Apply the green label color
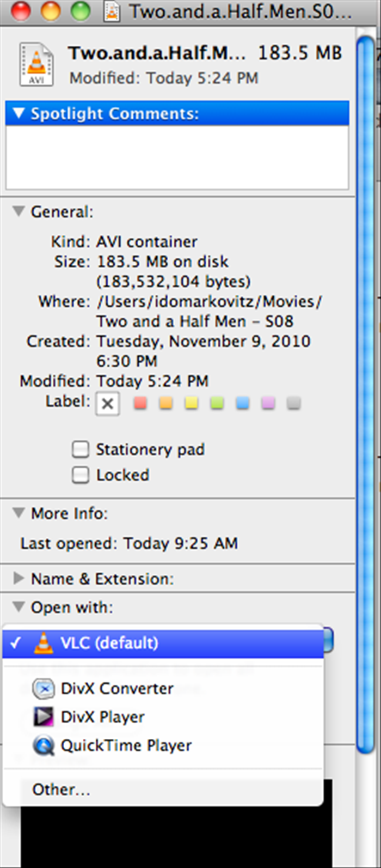This screenshot has height=868, width=381. coord(217,404)
